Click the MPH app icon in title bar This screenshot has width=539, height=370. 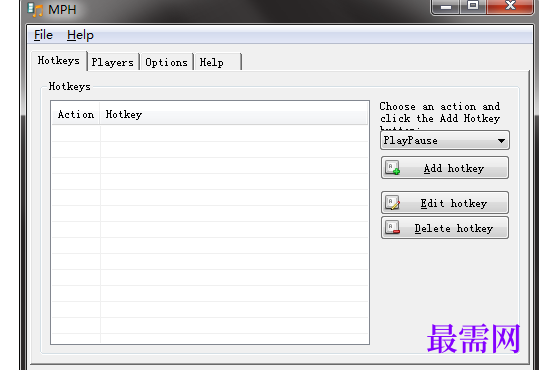coord(35,10)
